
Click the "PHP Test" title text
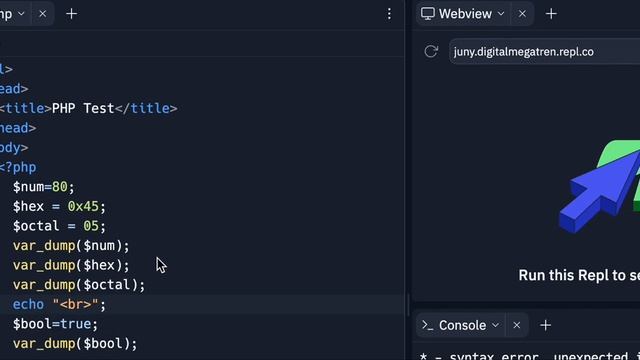pos(83,109)
